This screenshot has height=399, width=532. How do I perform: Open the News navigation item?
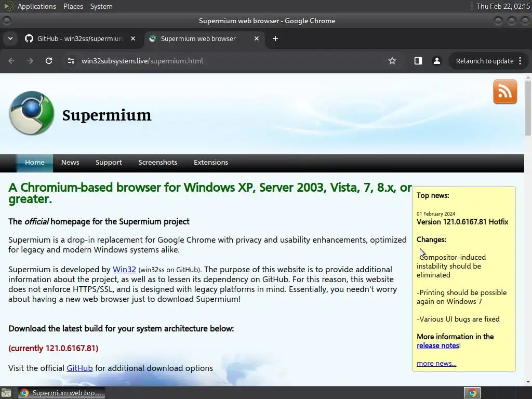(70, 162)
